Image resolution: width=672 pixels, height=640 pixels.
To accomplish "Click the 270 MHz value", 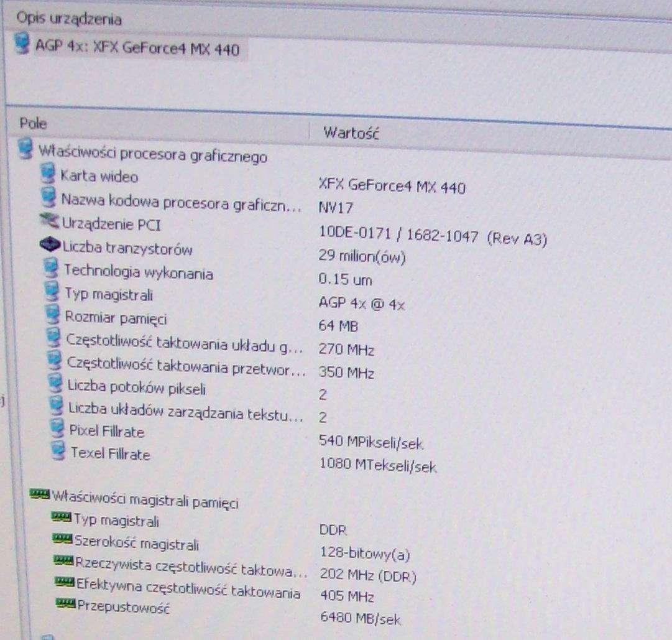I will coord(346,350).
